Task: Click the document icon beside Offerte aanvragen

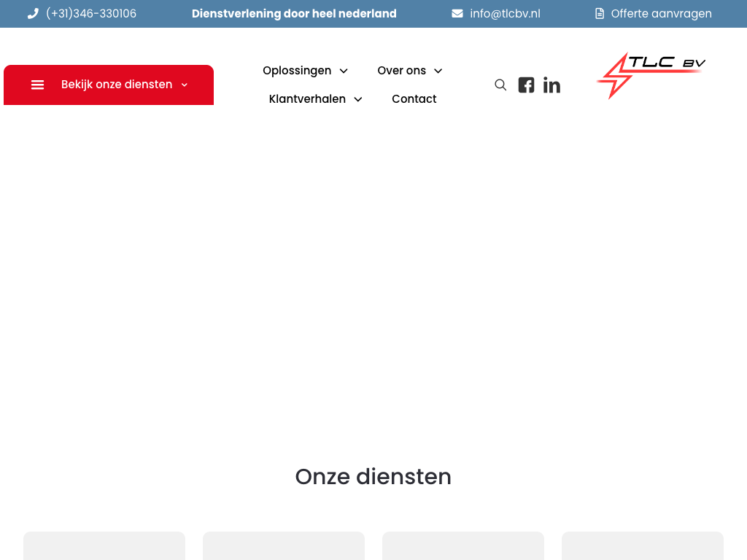Action: click(x=600, y=14)
